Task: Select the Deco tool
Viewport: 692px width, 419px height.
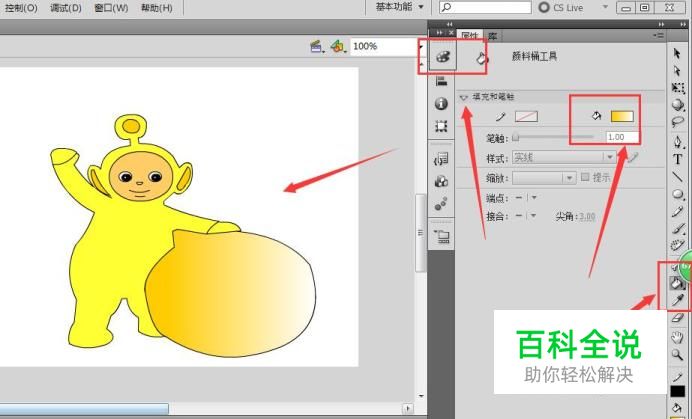Action: point(677,245)
